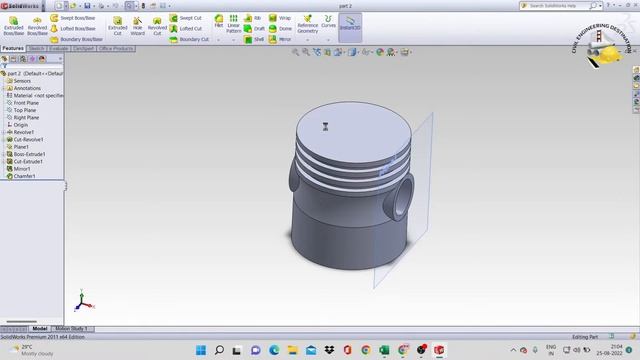Open the Reference Geometry tool
Screen dimensions: 640x360
point(307,24)
